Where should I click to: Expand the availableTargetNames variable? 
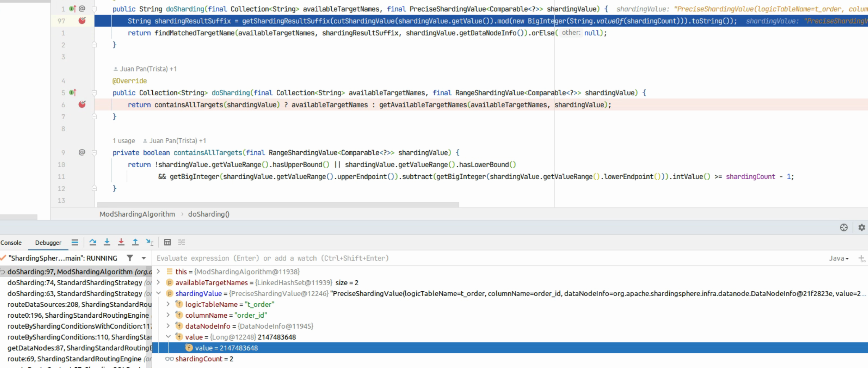click(x=158, y=283)
